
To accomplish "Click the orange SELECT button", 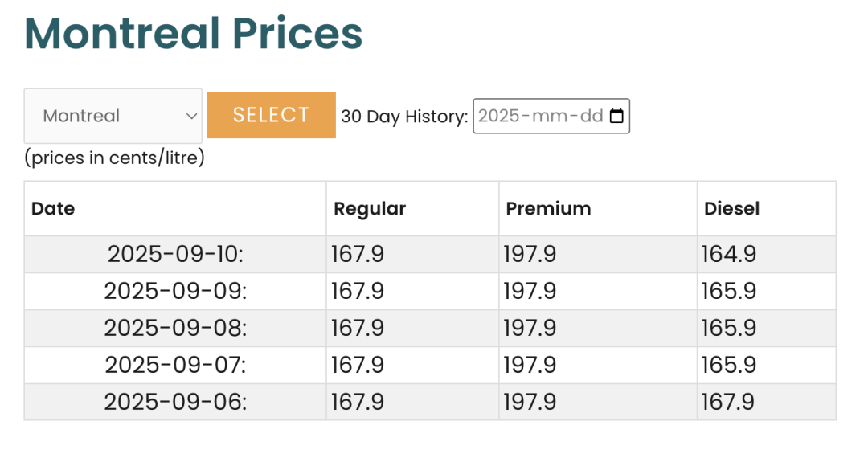I will 272,115.
